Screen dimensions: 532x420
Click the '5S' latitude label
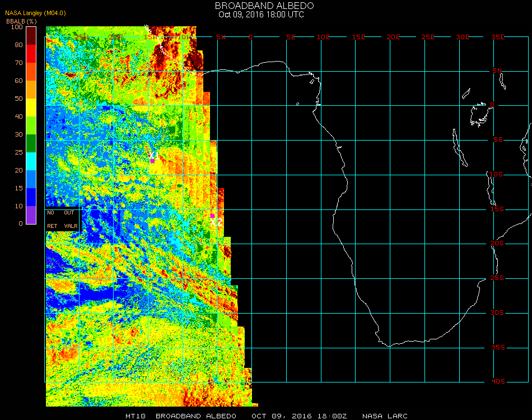tap(498, 140)
